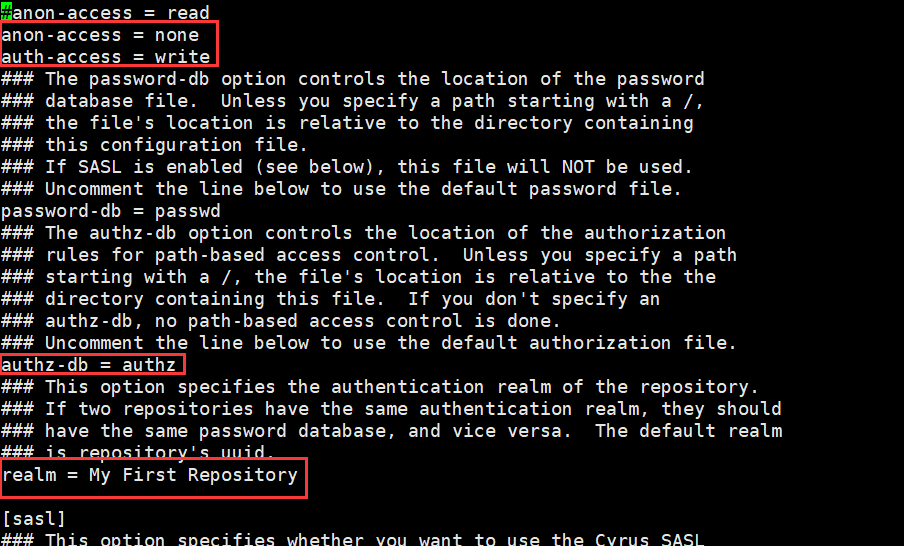This screenshot has height=546, width=904.
Task: Click comment line about authz-db option
Action: click(364, 233)
